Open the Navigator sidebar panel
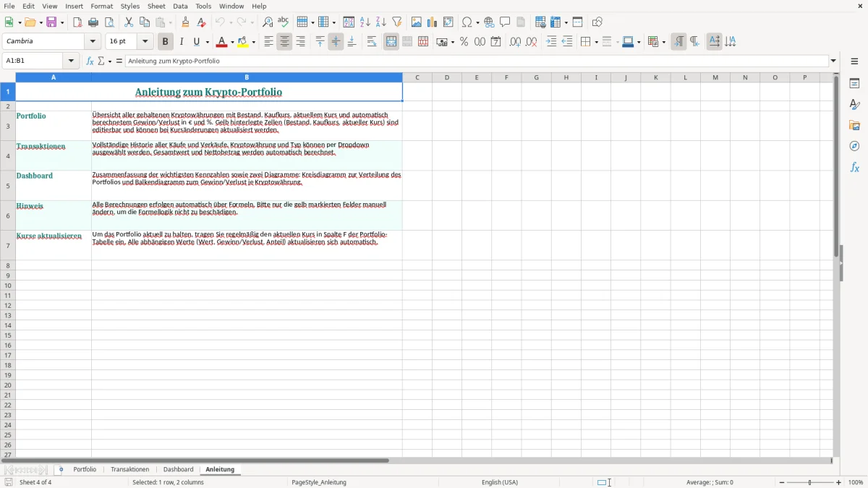868x488 pixels. (854, 146)
